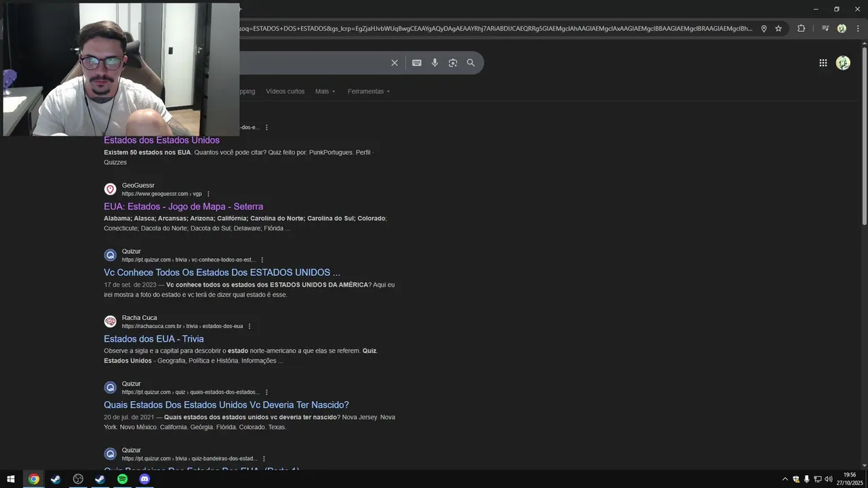Click the 'Racha Cuca' site name
868x488 pixels.
[x=139, y=317]
